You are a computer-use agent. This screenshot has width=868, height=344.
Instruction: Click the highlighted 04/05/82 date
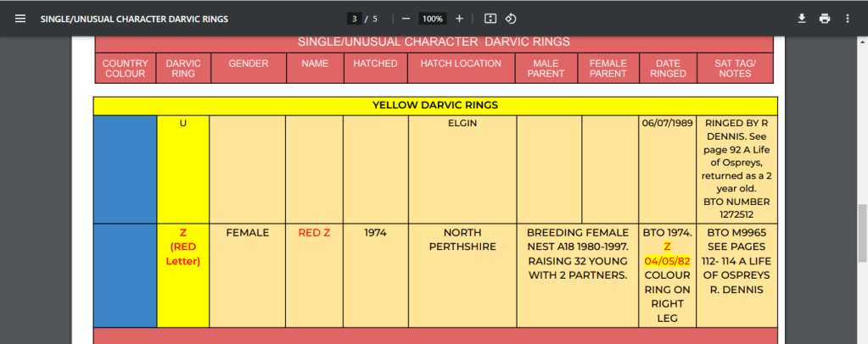(667, 260)
